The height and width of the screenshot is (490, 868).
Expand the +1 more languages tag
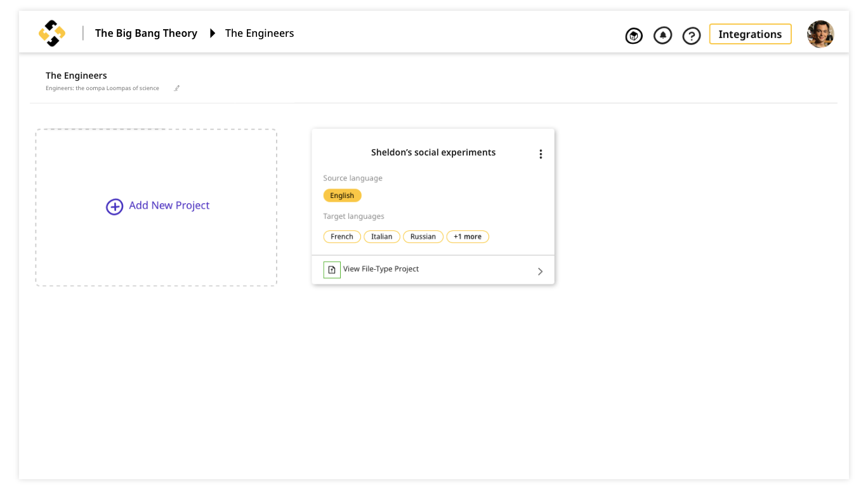(x=468, y=237)
